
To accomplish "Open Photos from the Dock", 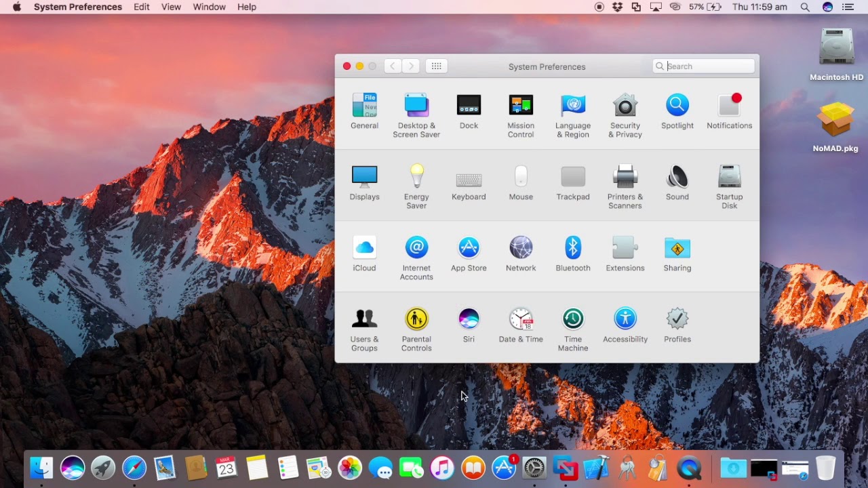I will pos(350,468).
